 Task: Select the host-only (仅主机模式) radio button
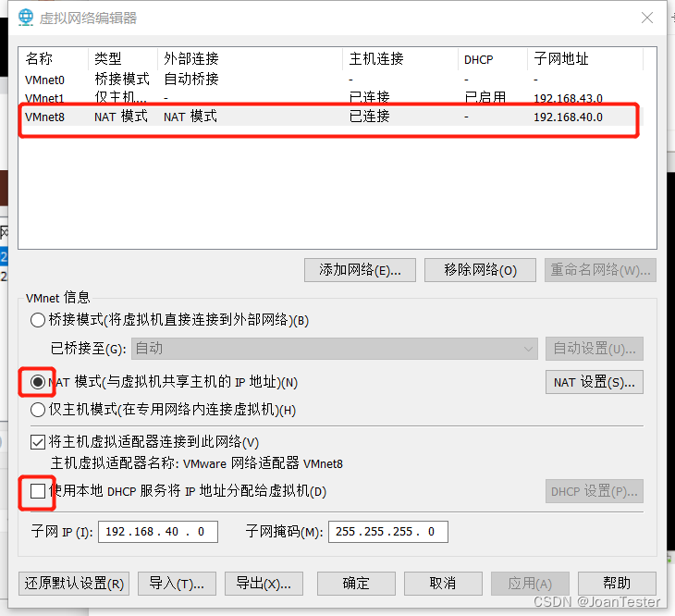38,410
